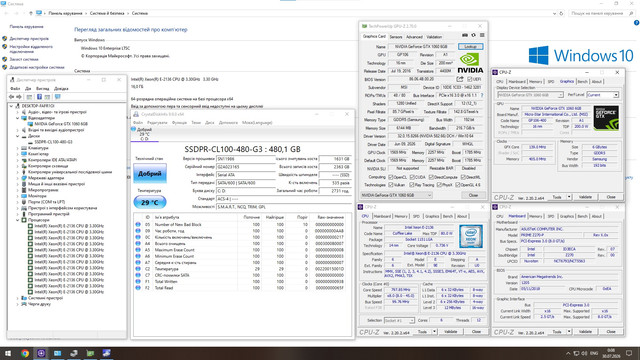640x360 pixels.
Task: Open Файл menu in Device Manager
Action: 15,89
